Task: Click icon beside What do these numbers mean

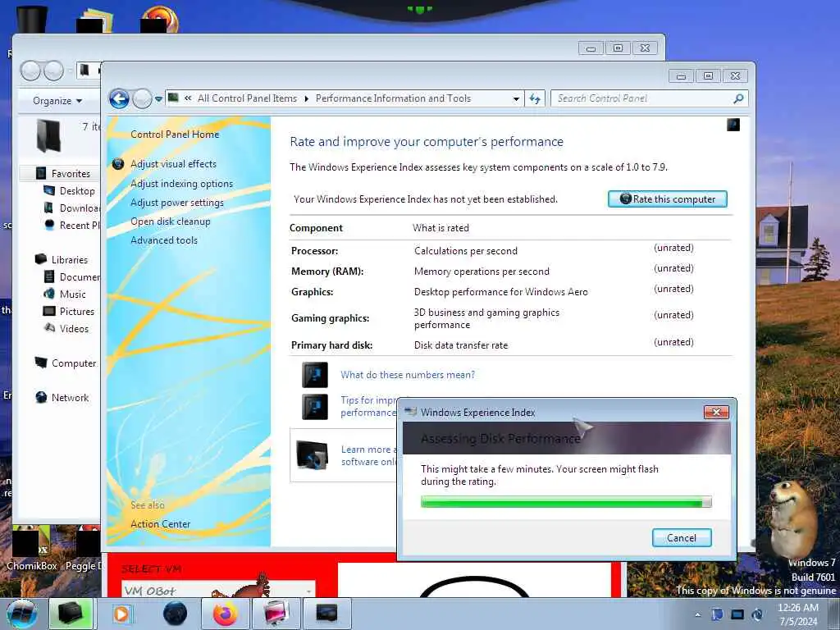Action: (x=315, y=375)
